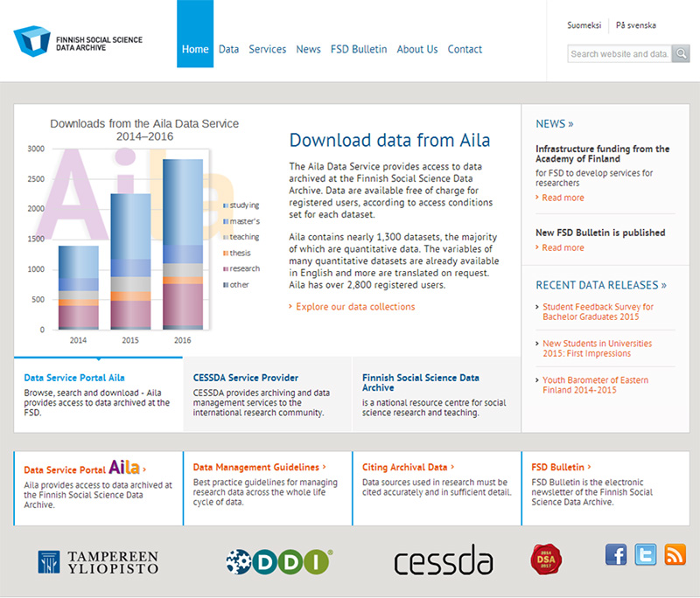Click the Download data from Aila heading
The height and width of the screenshot is (598, 700).
pyautogui.click(x=389, y=141)
